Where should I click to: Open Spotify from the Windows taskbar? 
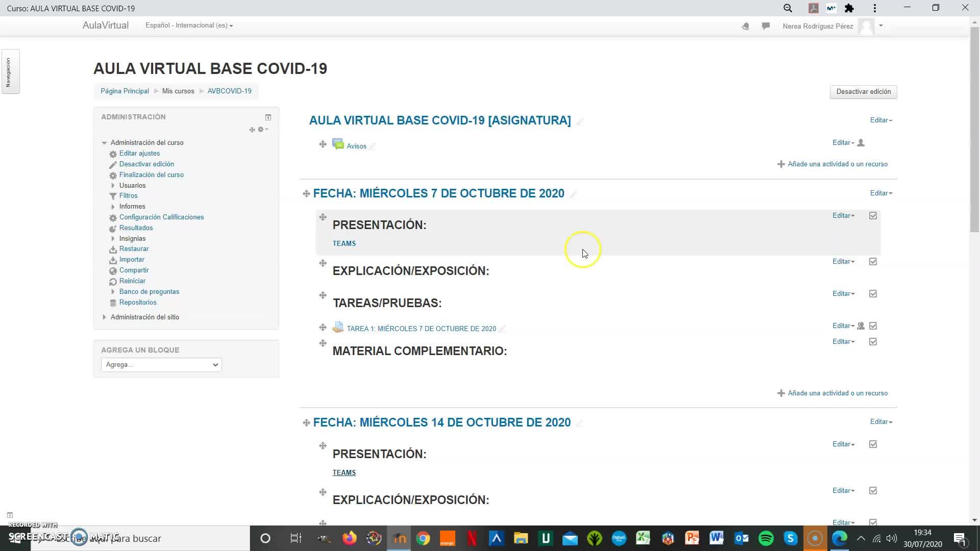(x=766, y=538)
